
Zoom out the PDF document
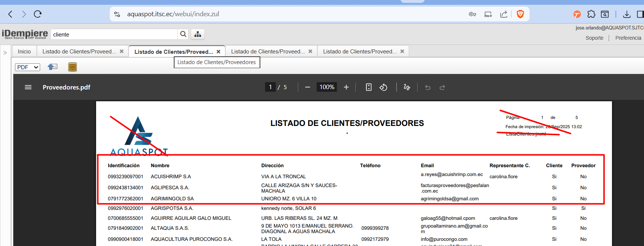307,87
